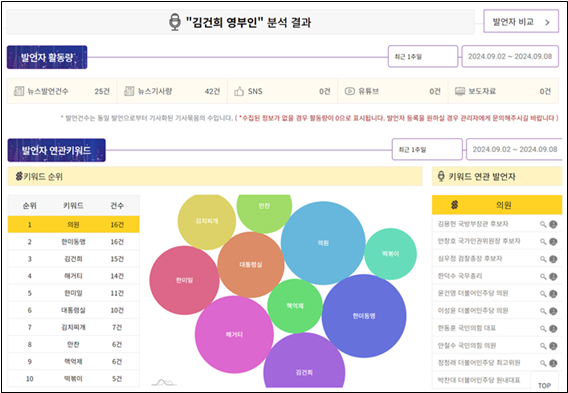Open profile icon for 김용현 국방부장관 후보자

click(x=553, y=224)
